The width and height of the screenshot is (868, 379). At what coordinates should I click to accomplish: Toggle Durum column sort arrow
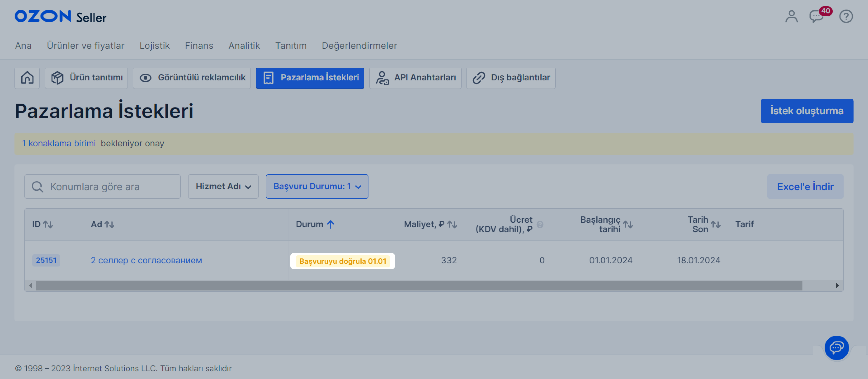click(331, 224)
